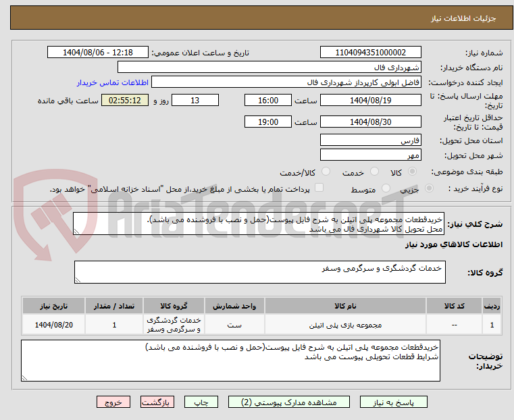
Task: Click the city field مهر
Action: [370, 155]
